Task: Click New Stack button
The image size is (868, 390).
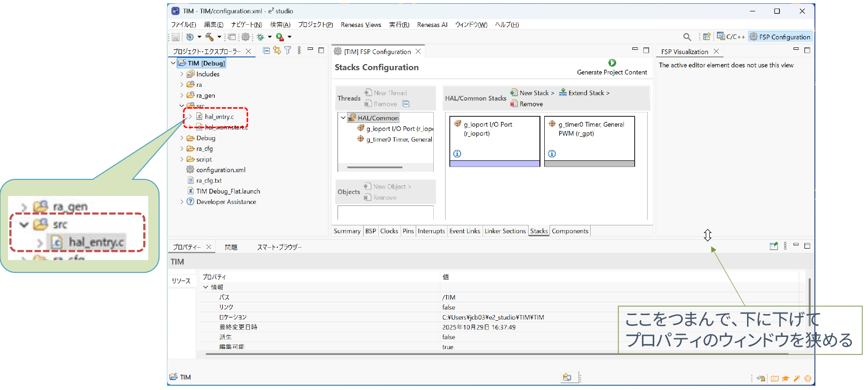Action: 533,93
